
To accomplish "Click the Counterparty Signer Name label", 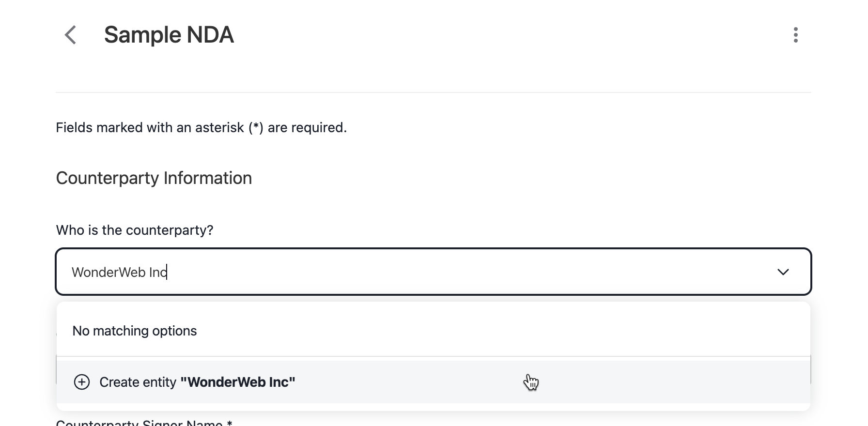I will pos(144,422).
